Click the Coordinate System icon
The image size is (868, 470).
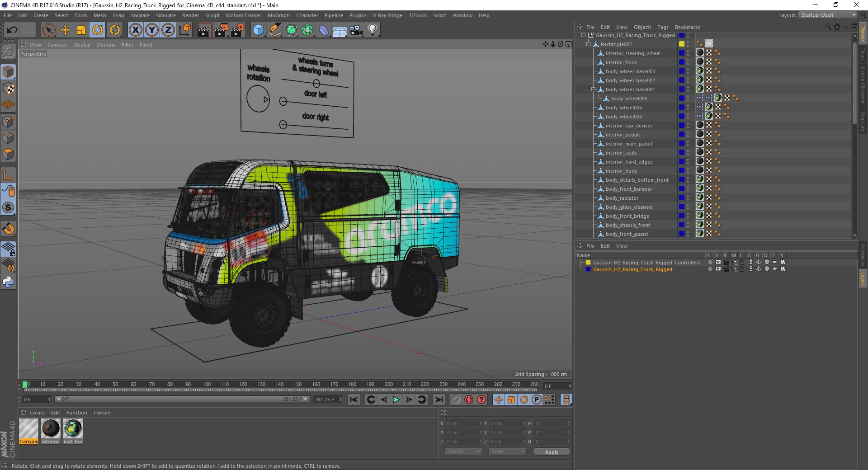tap(185, 30)
